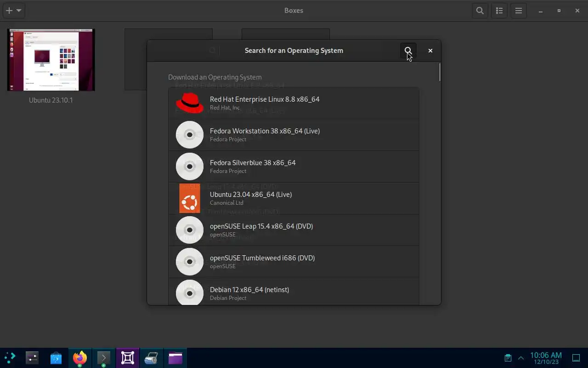The width and height of the screenshot is (588, 368).
Task: Pick Fedora Silverblue 38 x86_64
Action: click(x=294, y=167)
